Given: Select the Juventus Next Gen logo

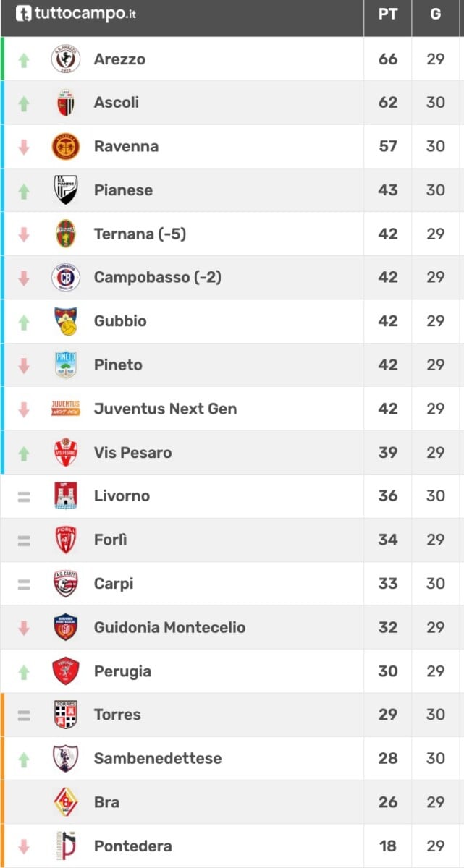Looking at the screenshot, I should (66, 409).
